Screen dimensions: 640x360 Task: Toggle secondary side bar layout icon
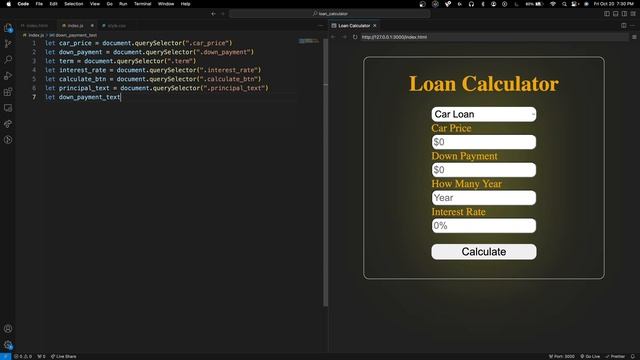(x=624, y=13)
